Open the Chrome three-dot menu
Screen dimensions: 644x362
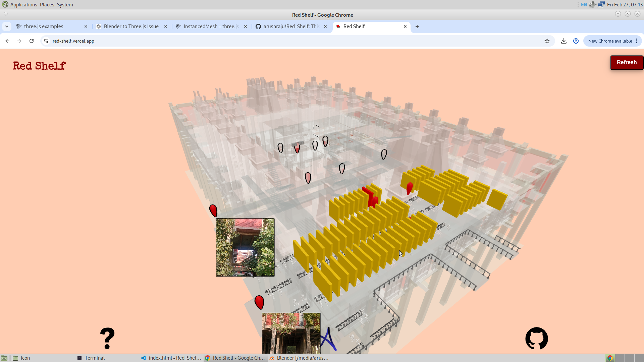tap(637, 41)
